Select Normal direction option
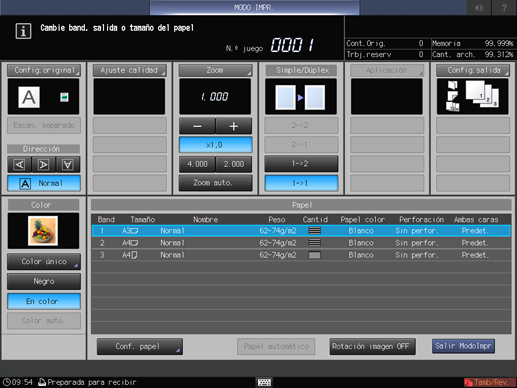This screenshot has width=517, height=388. click(44, 183)
